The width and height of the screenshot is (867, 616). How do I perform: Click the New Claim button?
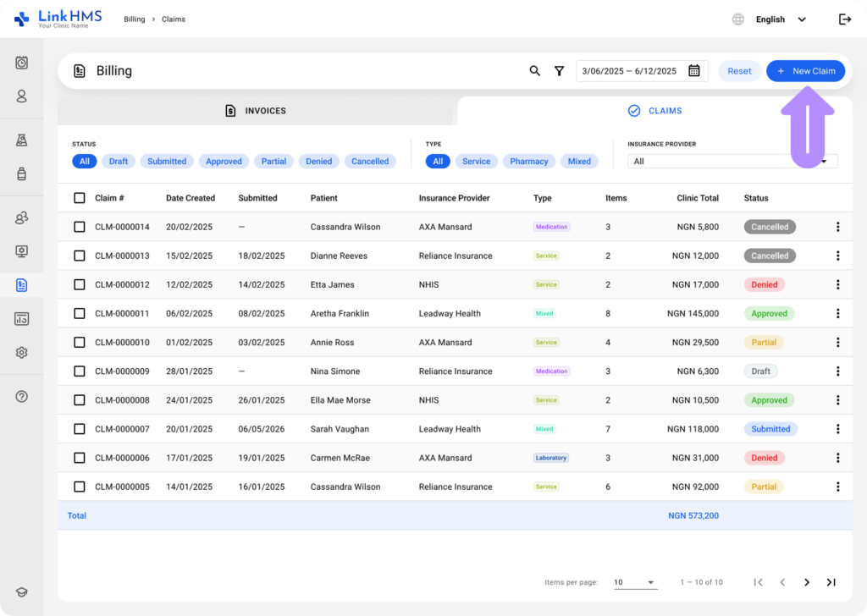coord(806,71)
